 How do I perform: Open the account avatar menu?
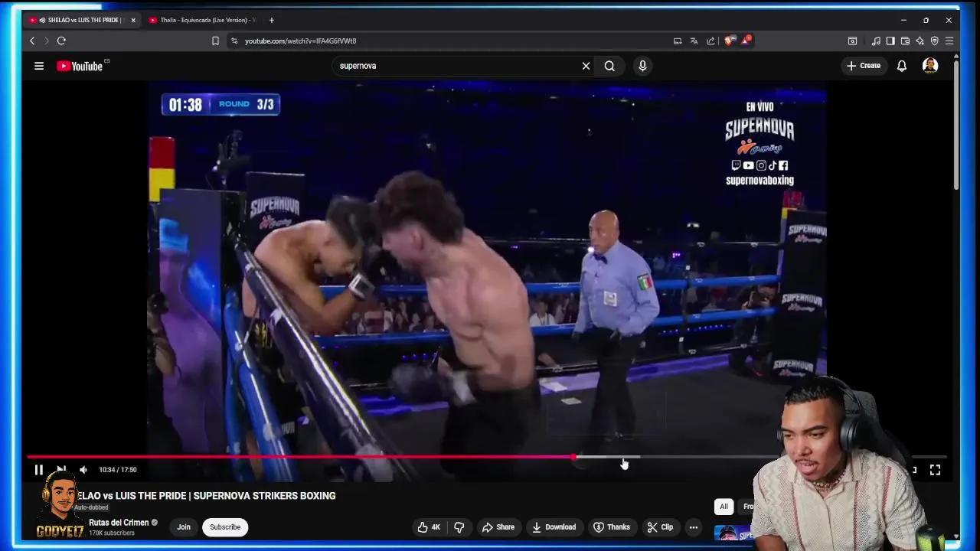pos(930,66)
